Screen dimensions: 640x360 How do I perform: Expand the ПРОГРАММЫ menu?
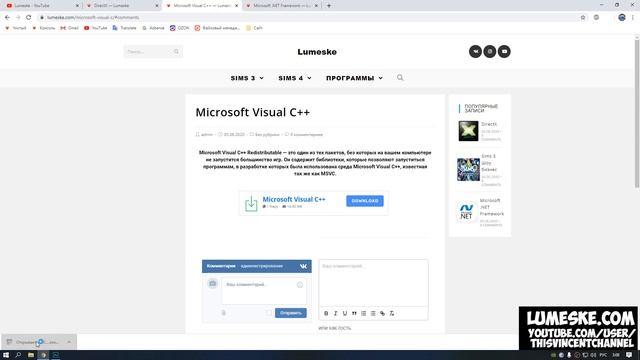click(354, 78)
